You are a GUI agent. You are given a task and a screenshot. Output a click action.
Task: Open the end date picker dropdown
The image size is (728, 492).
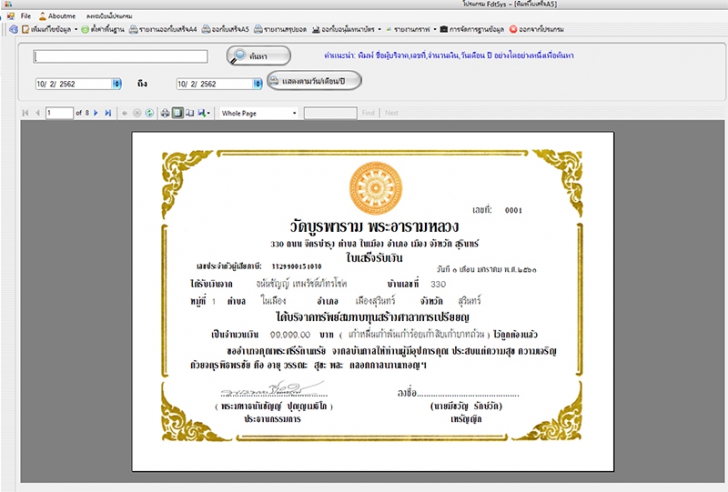258,84
